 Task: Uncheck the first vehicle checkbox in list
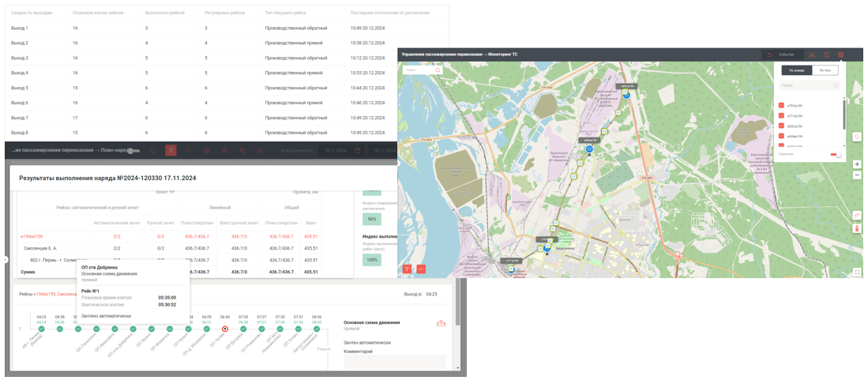click(x=782, y=105)
